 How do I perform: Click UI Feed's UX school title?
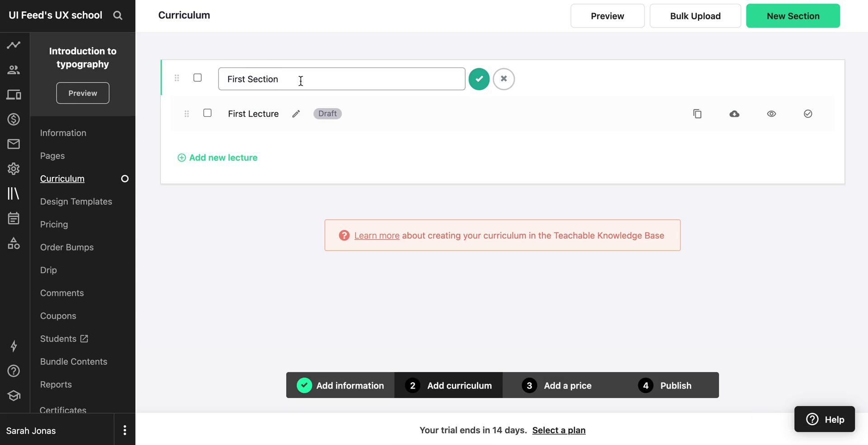pyautogui.click(x=56, y=15)
